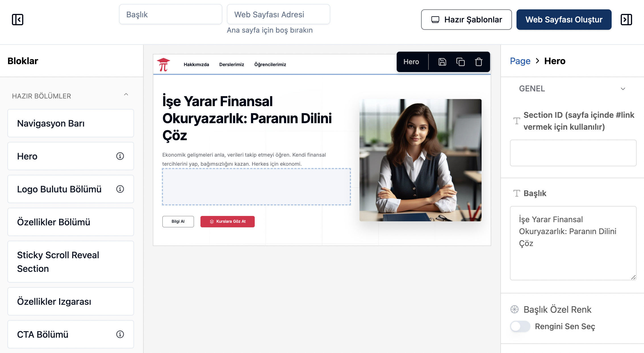This screenshot has width=644, height=353.
Task: Click 'Ana sayfa için boş bırakın' hint
Action: [x=270, y=30]
